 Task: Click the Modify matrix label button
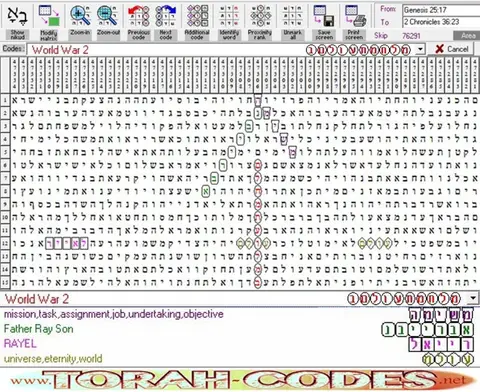49,35
